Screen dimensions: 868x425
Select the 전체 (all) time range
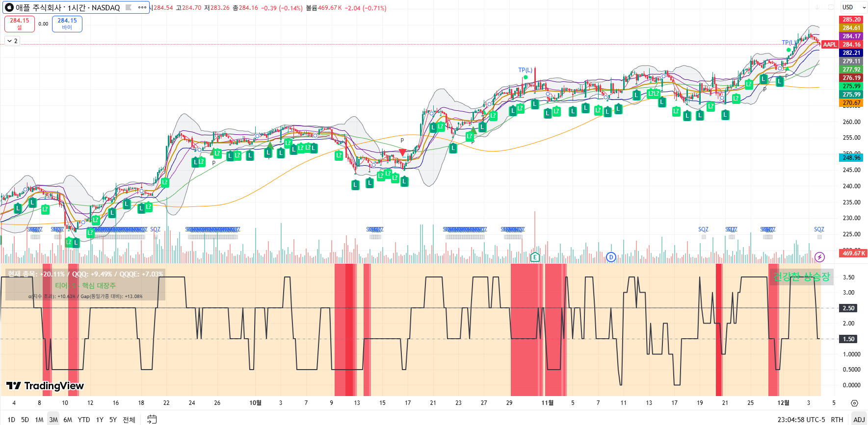coord(129,420)
